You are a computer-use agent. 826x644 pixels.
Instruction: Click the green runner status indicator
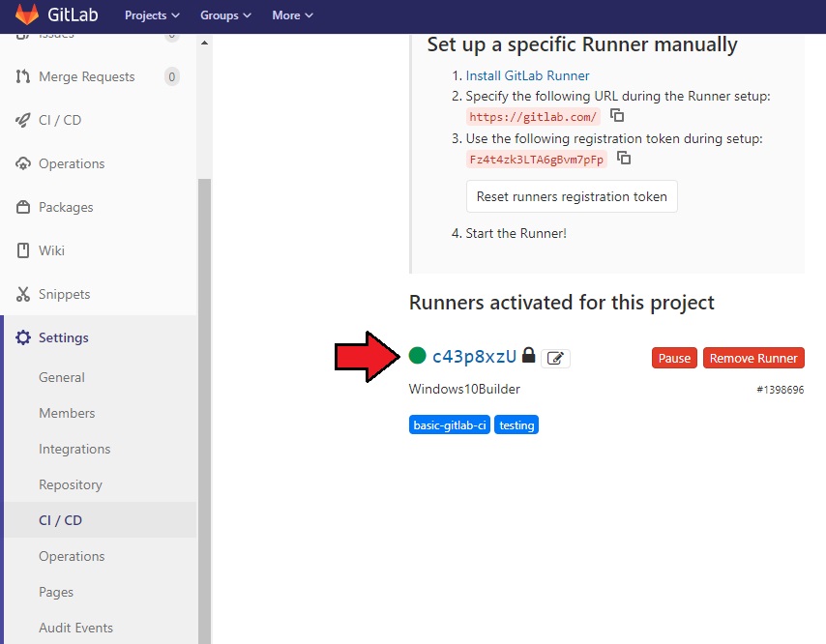click(x=418, y=356)
